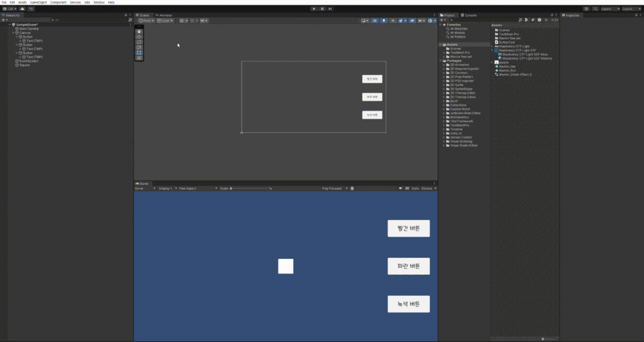Click the Play button

[314, 9]
